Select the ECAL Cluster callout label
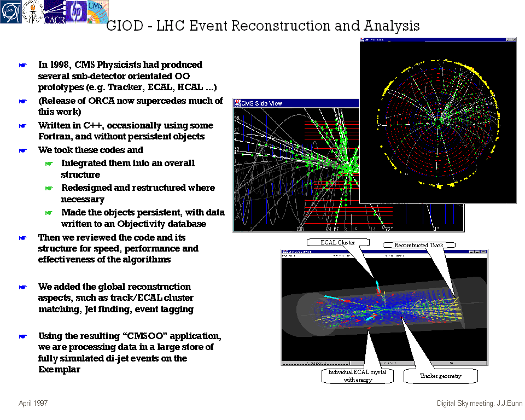525x420 pixels. pyautogui.click(x=337, y=242)
